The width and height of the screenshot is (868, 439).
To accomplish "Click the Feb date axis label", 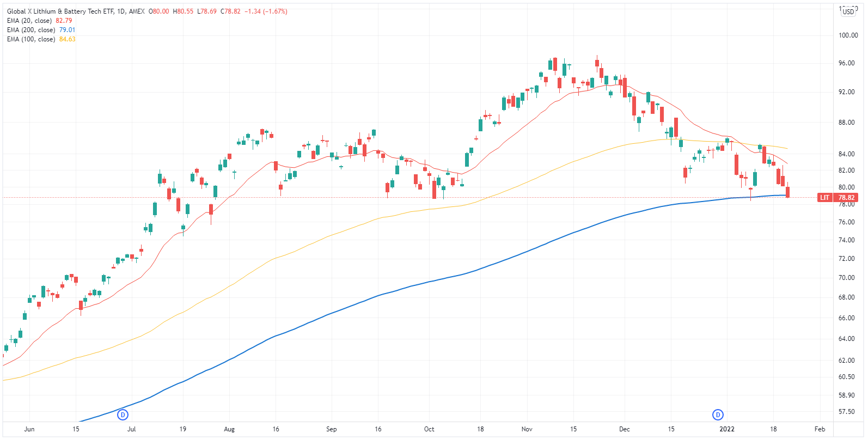I will 820,429.
